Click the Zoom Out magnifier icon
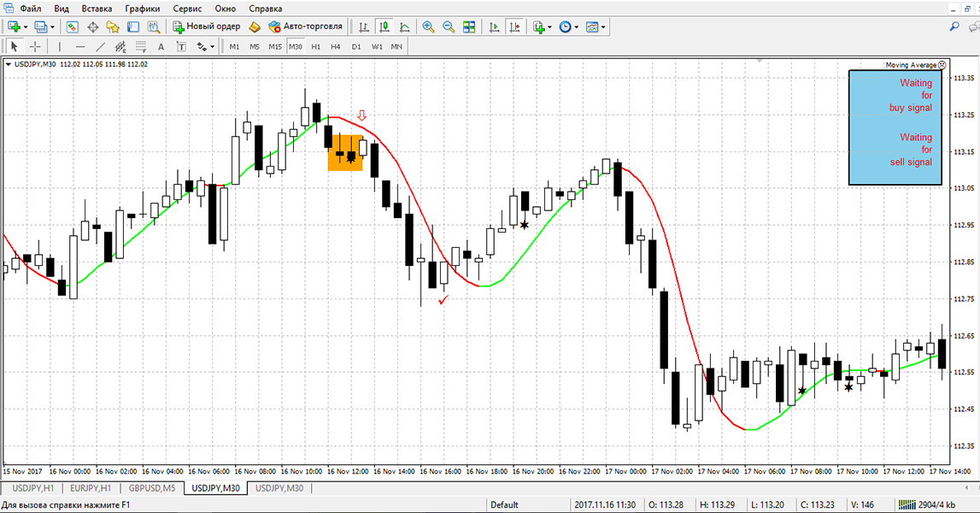Screen dimensions: 980x513 [x=448, y=27]
